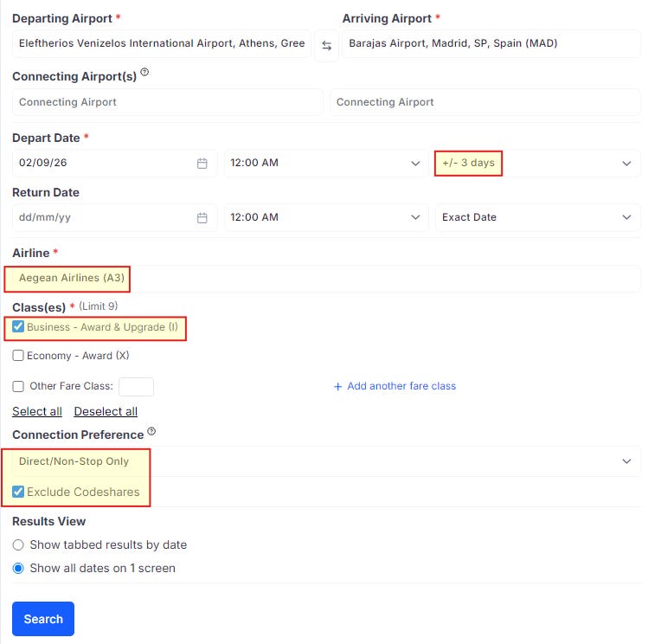Click the Depart Date 02/09/26 field

click(114, 164)
